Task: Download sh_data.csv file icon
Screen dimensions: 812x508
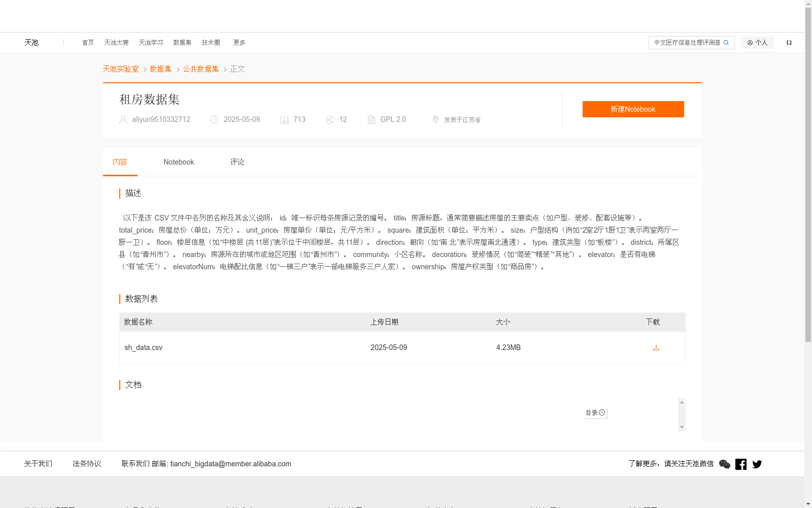Action: (x=656, y=347)
